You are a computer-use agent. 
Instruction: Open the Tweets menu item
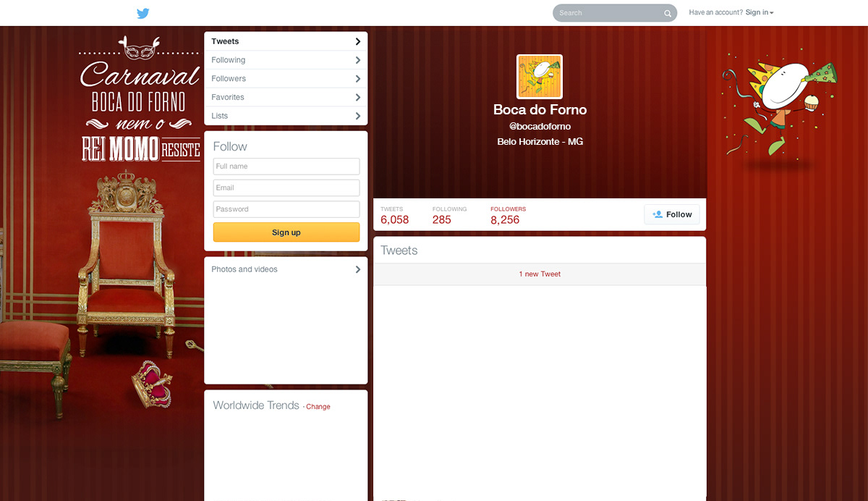click(286, 41)
